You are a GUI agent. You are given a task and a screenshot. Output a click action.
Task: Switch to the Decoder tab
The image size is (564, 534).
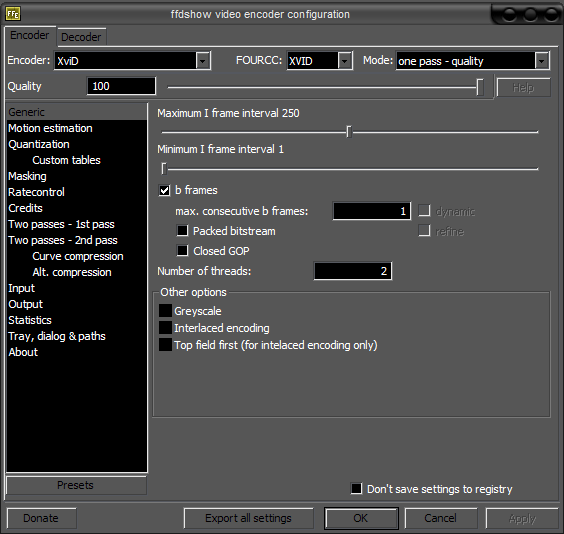coord(81,37)
